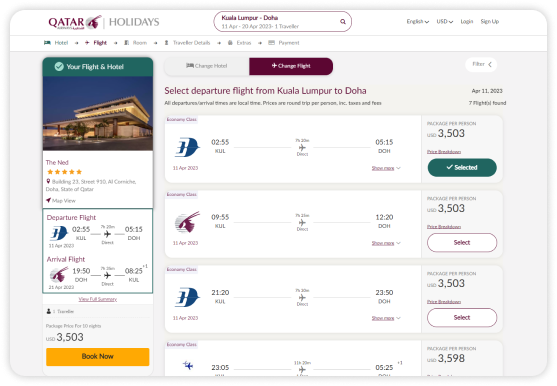Viewport: 557px width, 386px height.
Task: Toggle the Selected button on 02:55 flight
Action: click(462, 168)
